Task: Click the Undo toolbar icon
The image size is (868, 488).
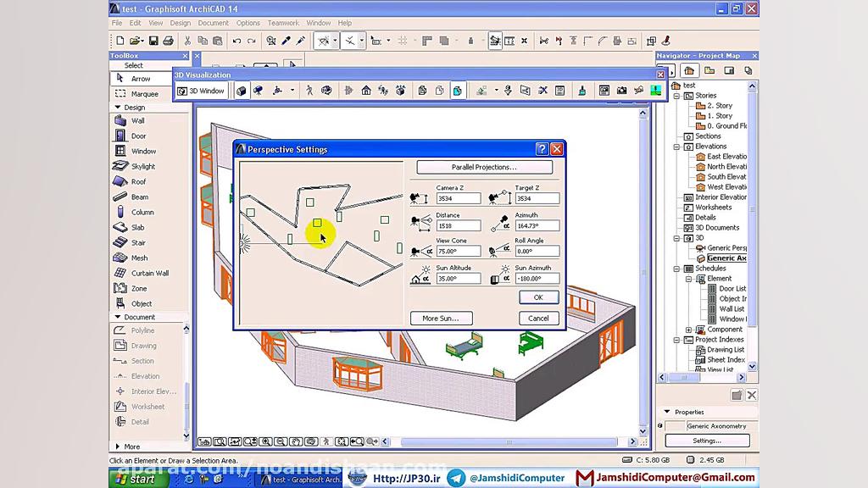Action: pos(236,41)
